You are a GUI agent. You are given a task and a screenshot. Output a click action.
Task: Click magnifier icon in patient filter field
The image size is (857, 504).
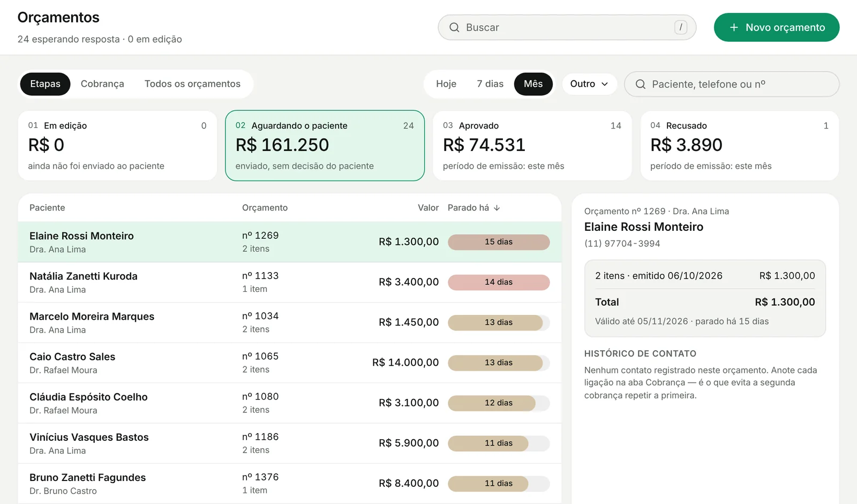tap(641, 84)
